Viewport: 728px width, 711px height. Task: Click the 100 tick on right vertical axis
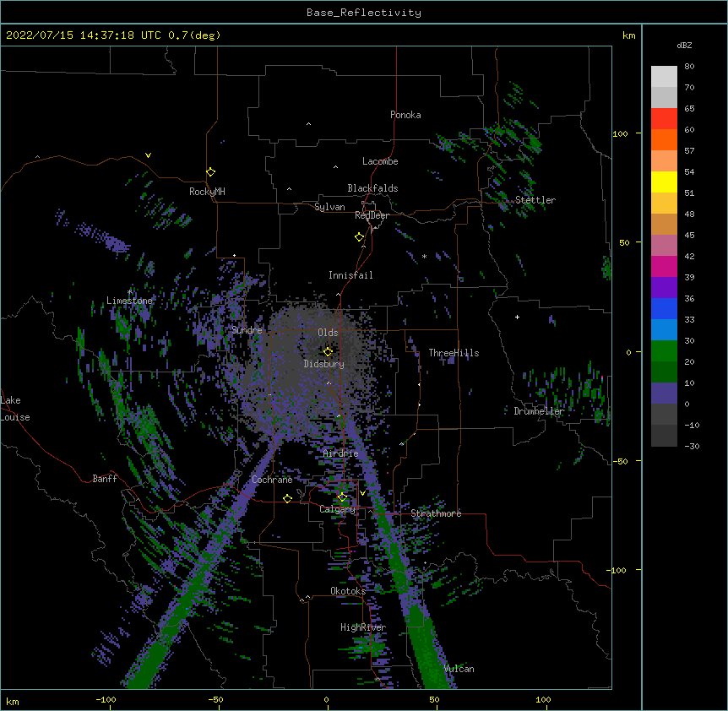tap(620, 133)
